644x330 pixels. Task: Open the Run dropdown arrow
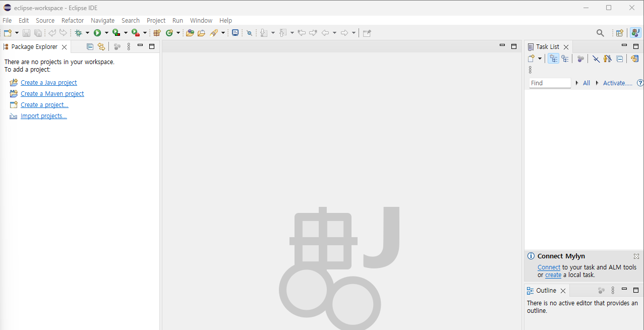click(106, 33)
